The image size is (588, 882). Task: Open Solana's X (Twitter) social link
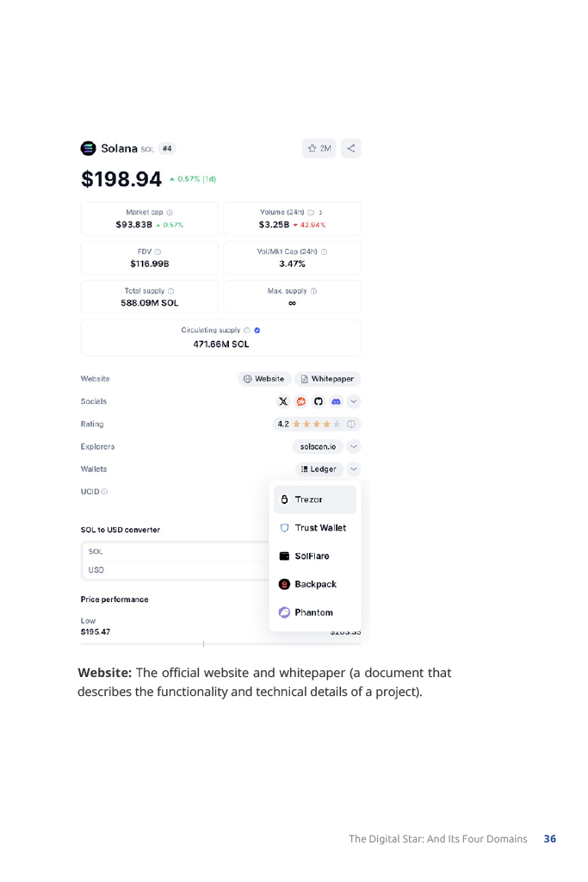coord(284,401)
